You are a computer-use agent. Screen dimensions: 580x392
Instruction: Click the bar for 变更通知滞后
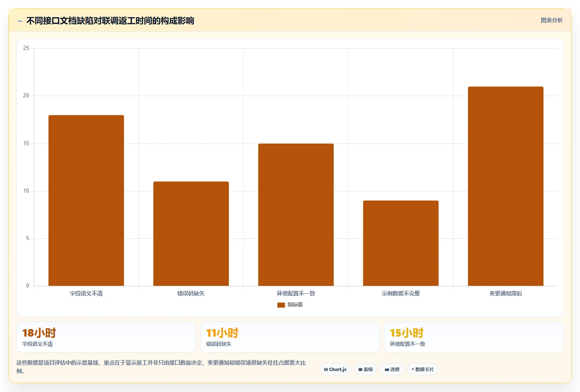[x=506, y=186]
